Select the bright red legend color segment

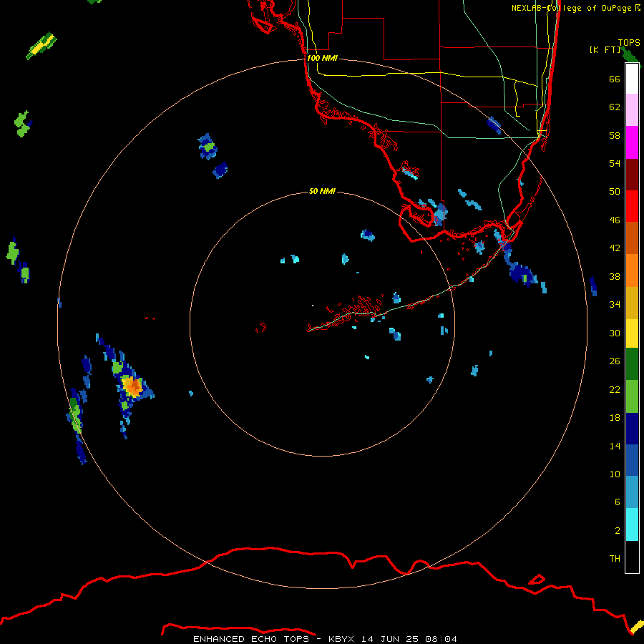point(632,206)
